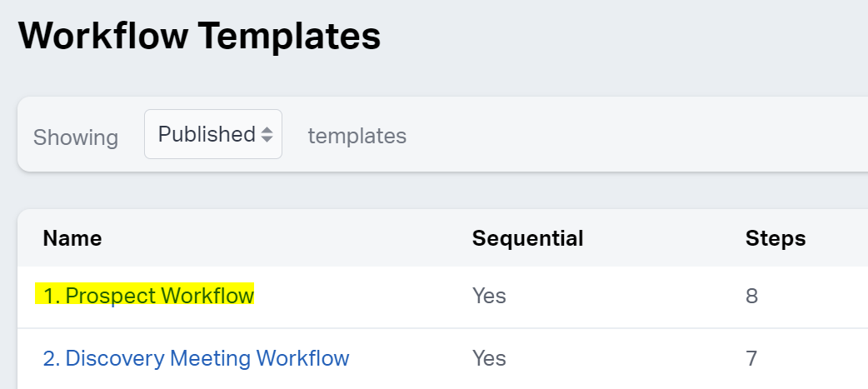This screenshot has width=868, height=389.
Task: Click the word Prospect in the highlighted link
Action: (x=111, y=296)
